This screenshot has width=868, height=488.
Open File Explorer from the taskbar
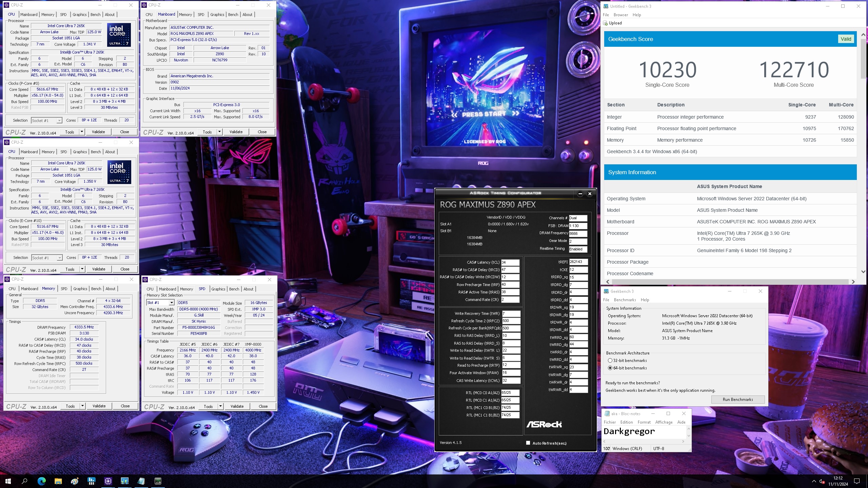click(58, 481)
